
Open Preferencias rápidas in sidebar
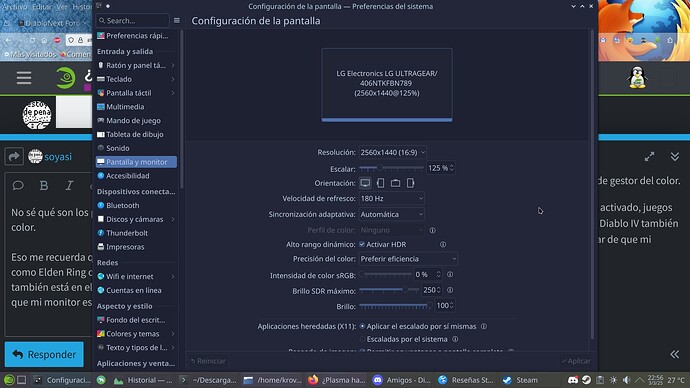pos(136,36)
